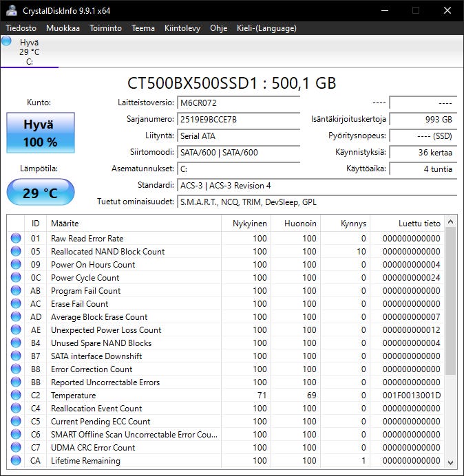This screenshot has width=464, height=476.
Task: Select the C: drive tab at top
Action: [30, 52]
